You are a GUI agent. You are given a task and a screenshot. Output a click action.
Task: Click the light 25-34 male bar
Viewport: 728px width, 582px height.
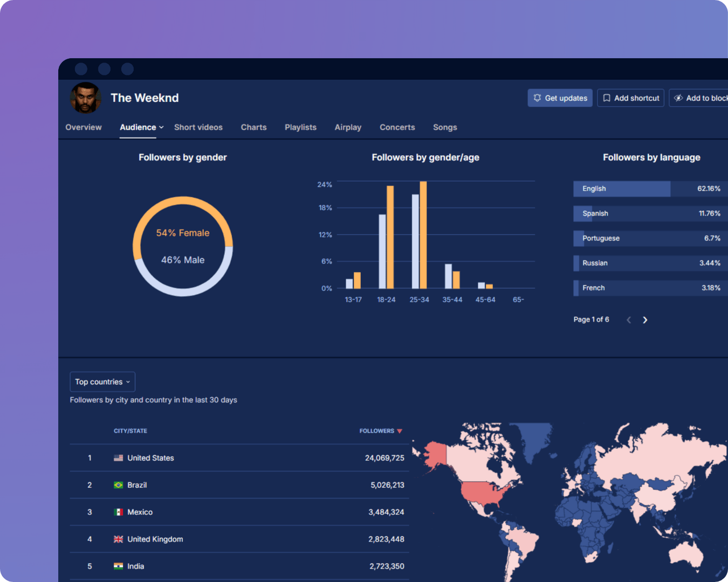point(415,241)
